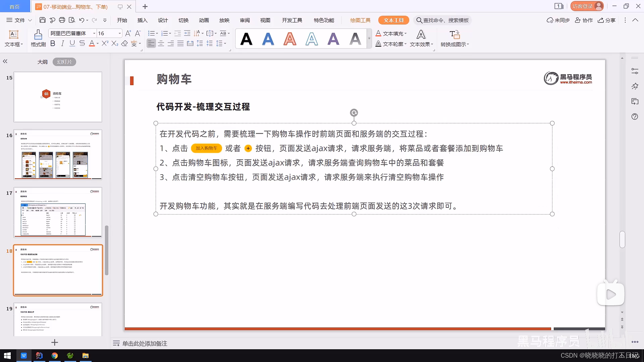
Task: Toggle bold formatting
Action: tap(53, 43)
